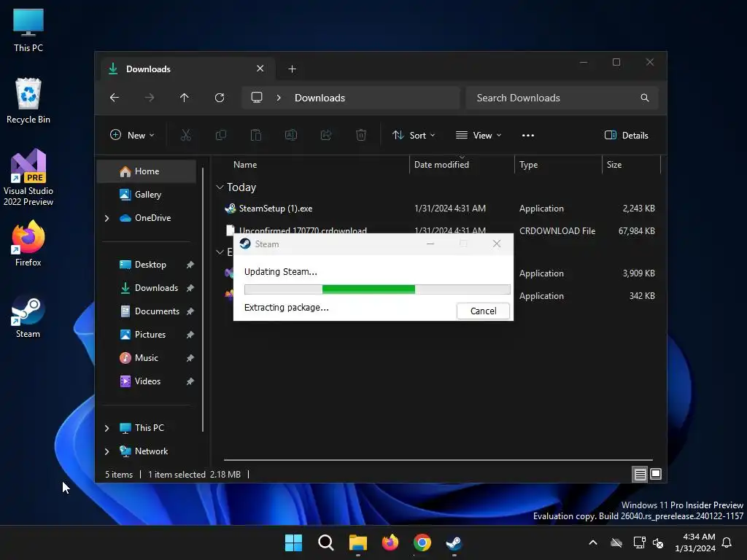Go back with the left arrow

115,98
